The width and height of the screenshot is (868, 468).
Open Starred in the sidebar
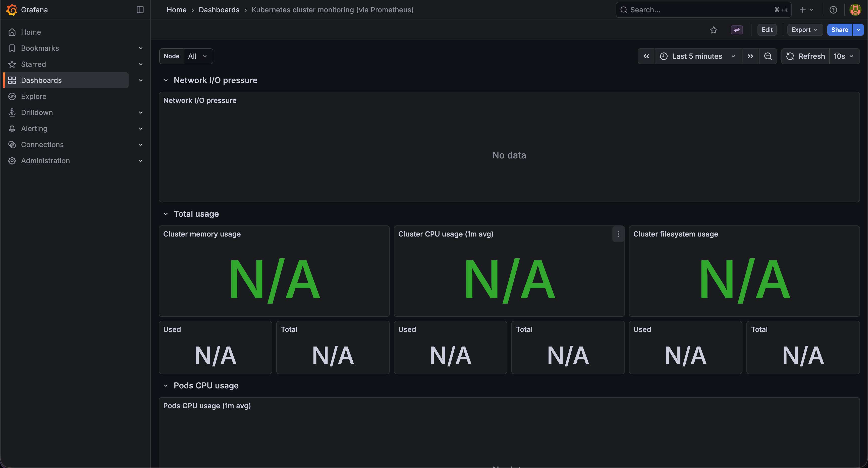(33, 64)
